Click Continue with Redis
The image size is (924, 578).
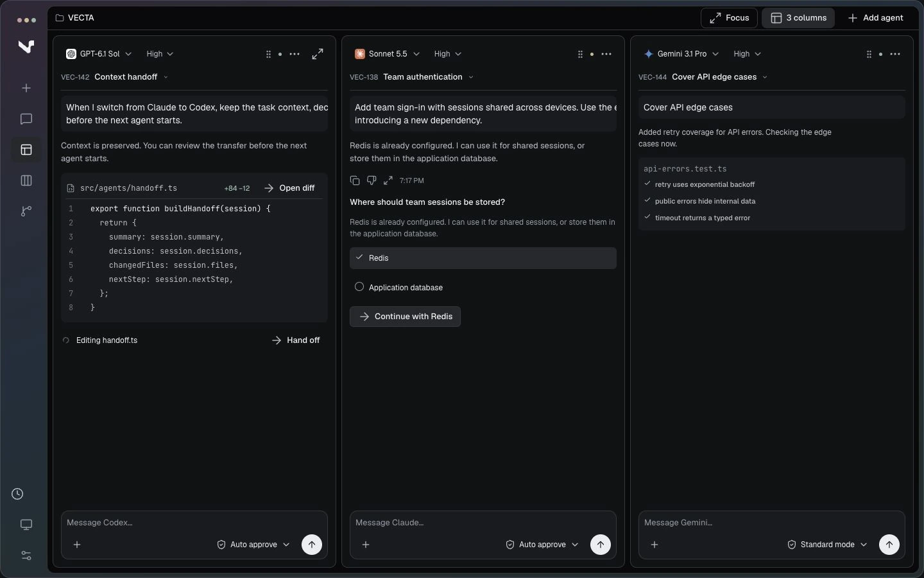405,317
